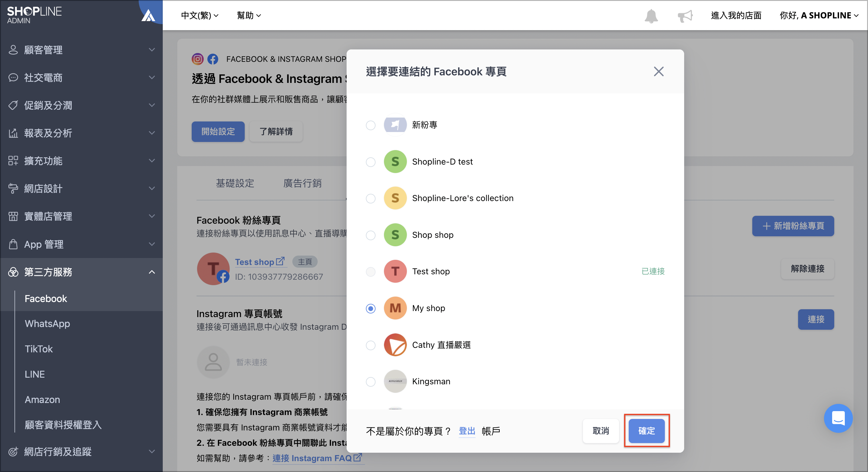Click the Kingsman page avatar
868x472 pixels.
click(395, 381)
